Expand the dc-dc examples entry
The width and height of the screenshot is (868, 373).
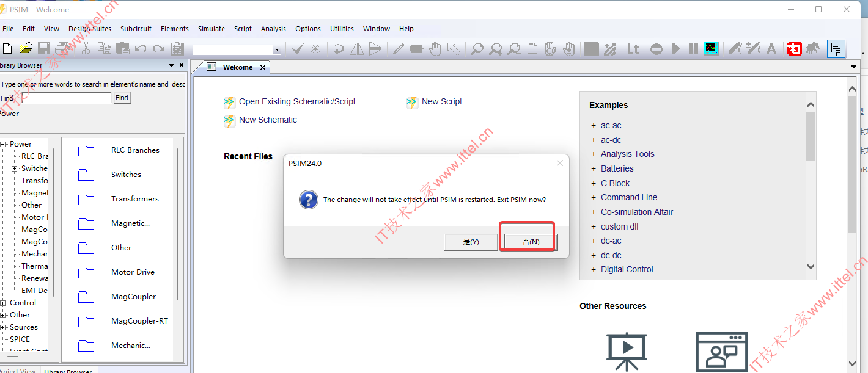(x=594, y=255)
